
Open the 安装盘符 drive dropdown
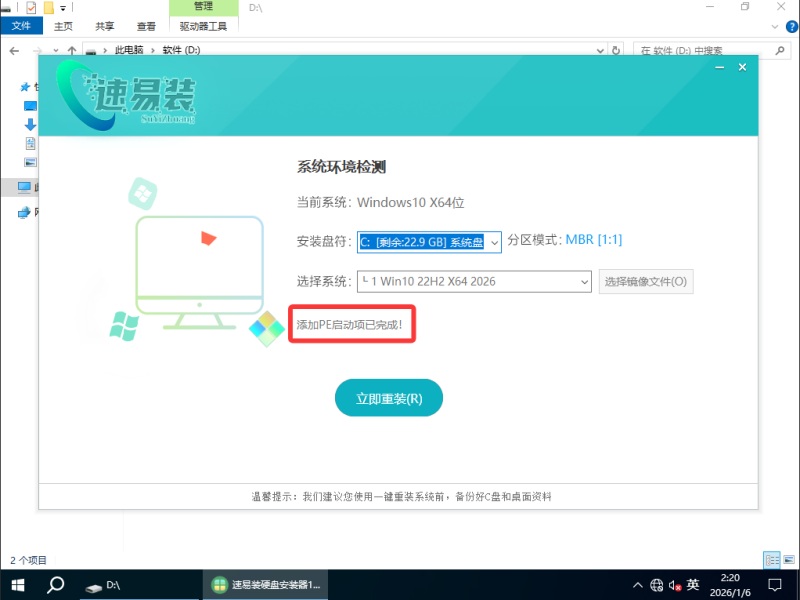click(x=493, y=241)
